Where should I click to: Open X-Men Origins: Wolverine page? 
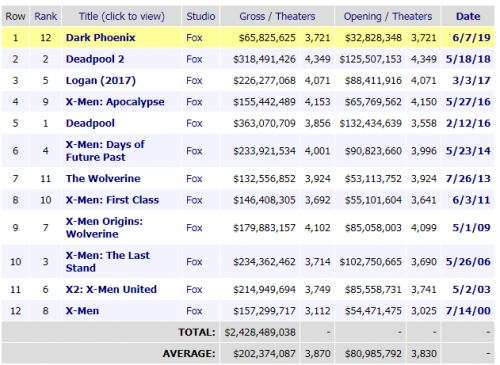click(104, 227)
